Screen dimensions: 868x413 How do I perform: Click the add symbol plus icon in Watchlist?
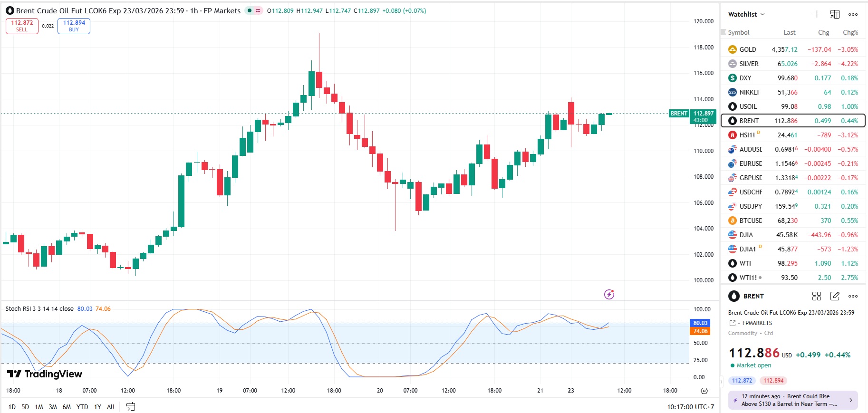tap(817, 14)
